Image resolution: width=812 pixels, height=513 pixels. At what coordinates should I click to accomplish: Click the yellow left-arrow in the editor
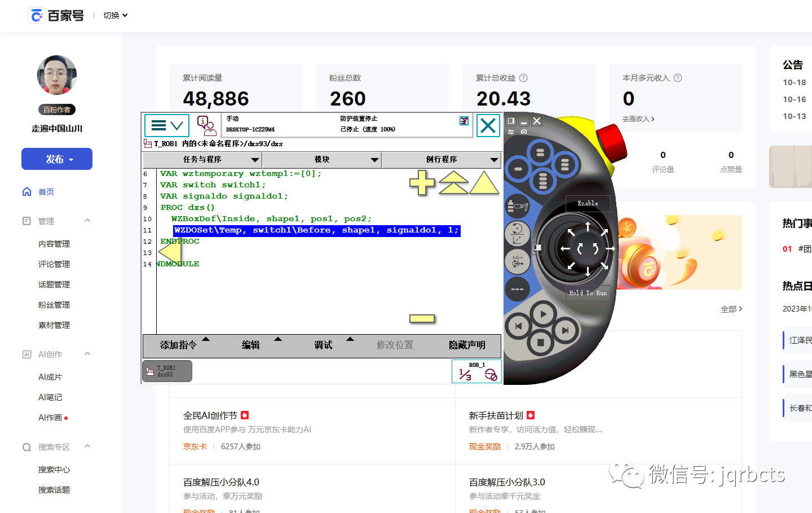point(169,252)
